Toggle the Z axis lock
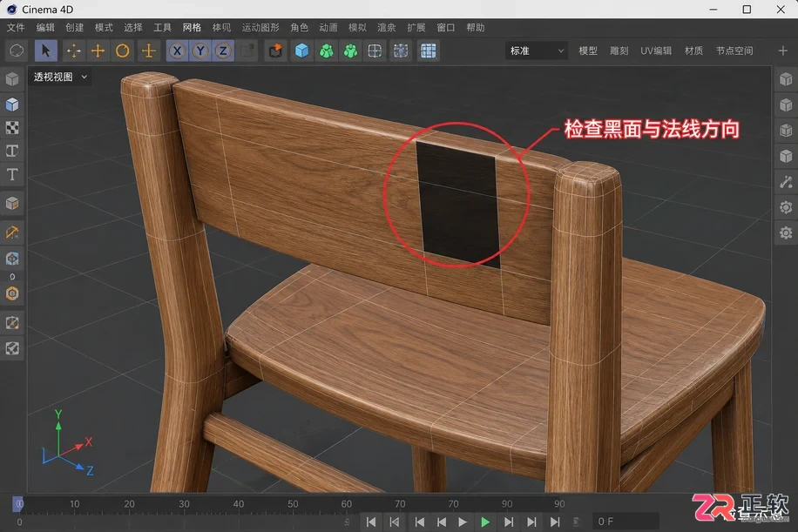This screenshot has height=532, width=798. point(223,51)
